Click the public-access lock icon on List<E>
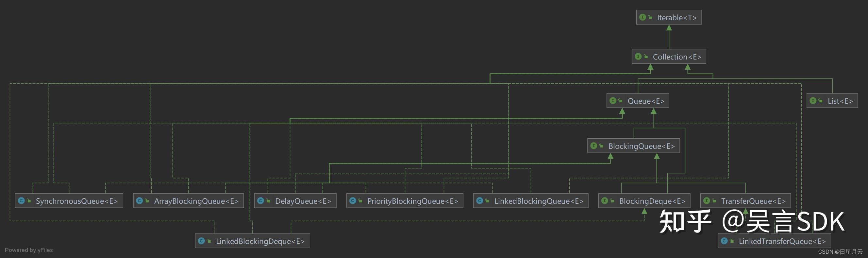The width and height of the screenshot is (868, 258). pyautogui.click(x=821, y=100)
